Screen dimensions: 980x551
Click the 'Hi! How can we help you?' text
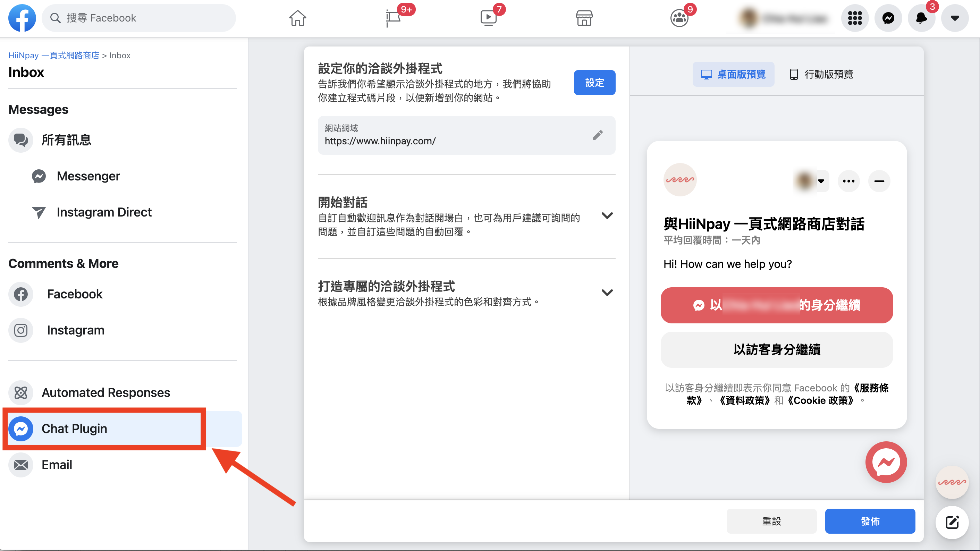(x=727, y=264)
